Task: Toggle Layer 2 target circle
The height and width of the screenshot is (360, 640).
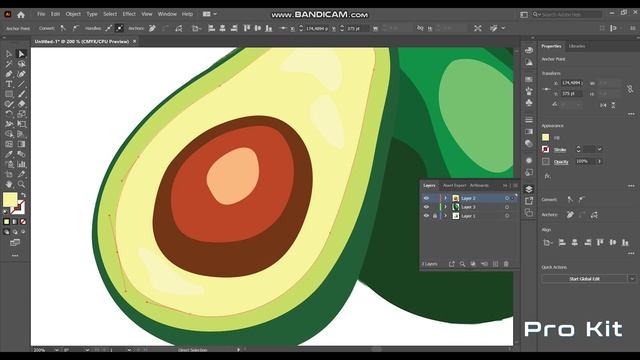Action: click(x=507, y=198)
